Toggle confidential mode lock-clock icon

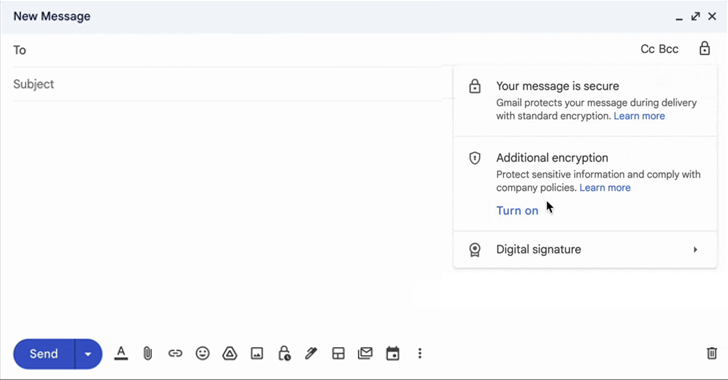284,354
